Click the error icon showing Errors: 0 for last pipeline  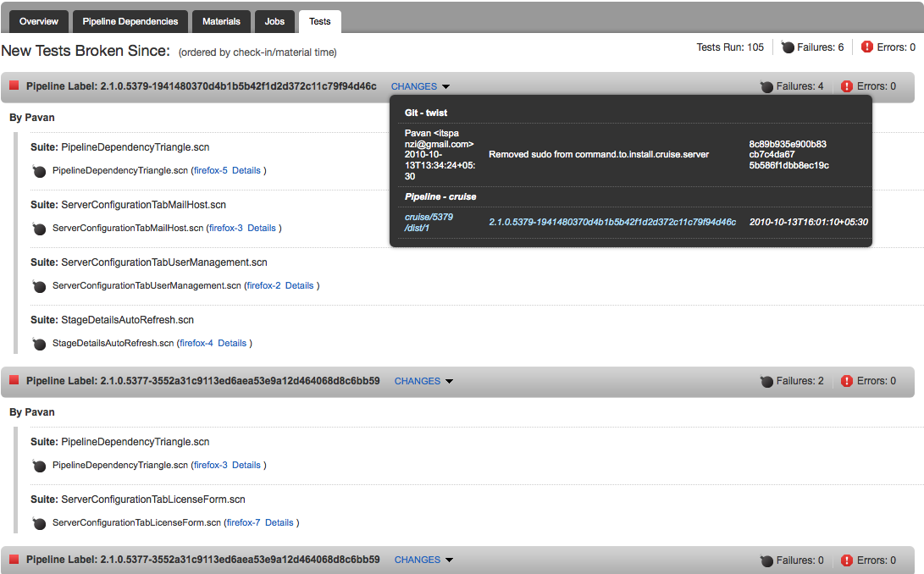847,560
